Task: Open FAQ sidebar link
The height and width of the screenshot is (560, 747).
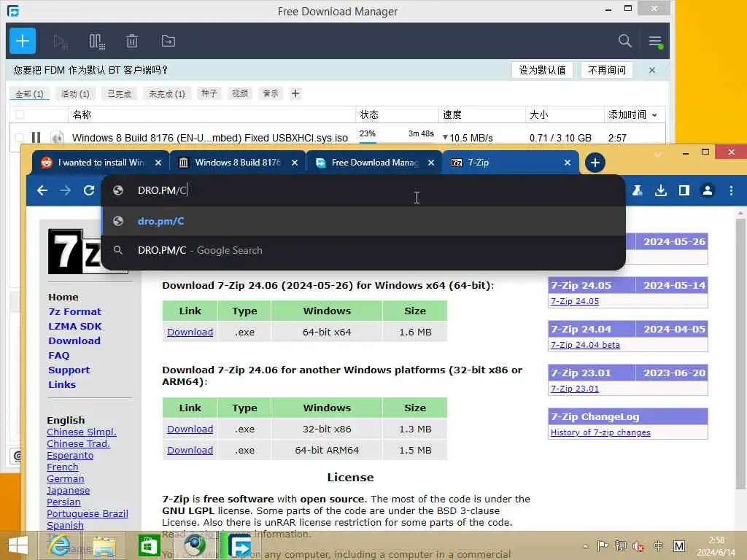Action: [58, 355]
